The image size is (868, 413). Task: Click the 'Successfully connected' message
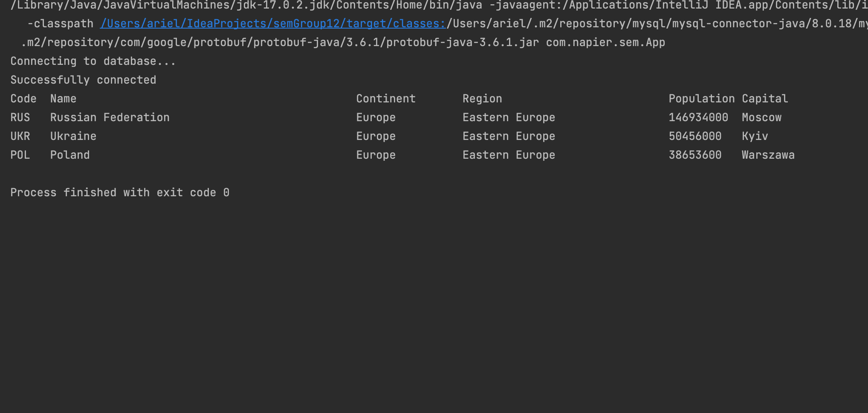pyautogui.click(x=83, y=80)
